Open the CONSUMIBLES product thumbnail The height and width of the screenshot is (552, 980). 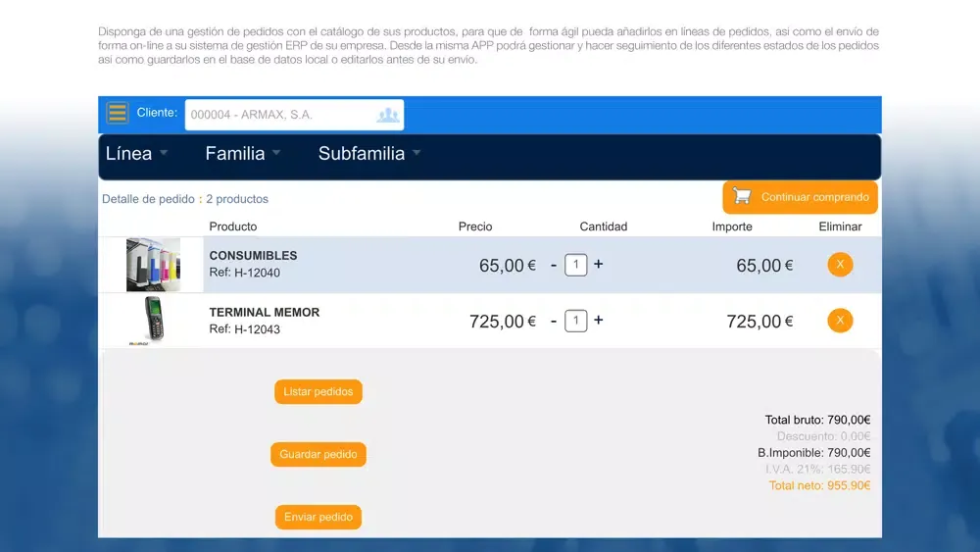153,265
